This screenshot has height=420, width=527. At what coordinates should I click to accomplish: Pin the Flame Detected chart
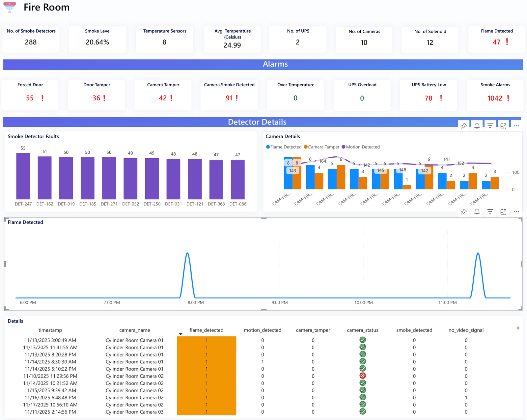coord(463,212)
